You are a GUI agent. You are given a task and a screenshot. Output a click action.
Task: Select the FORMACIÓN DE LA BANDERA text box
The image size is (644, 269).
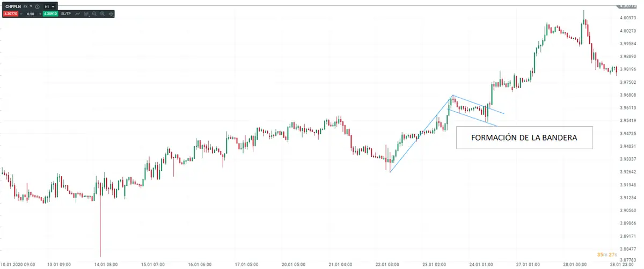pos(524,138)
